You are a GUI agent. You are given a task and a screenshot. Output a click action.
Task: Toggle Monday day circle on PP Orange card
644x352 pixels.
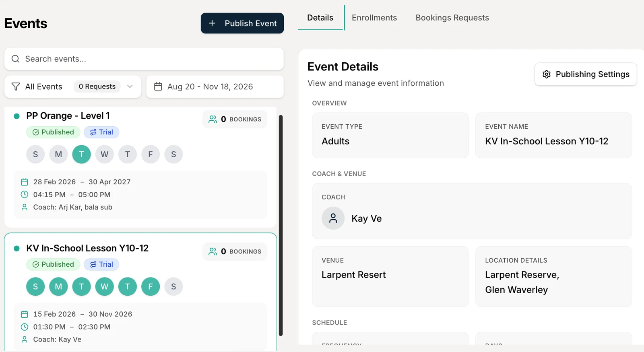click(58, 154)
